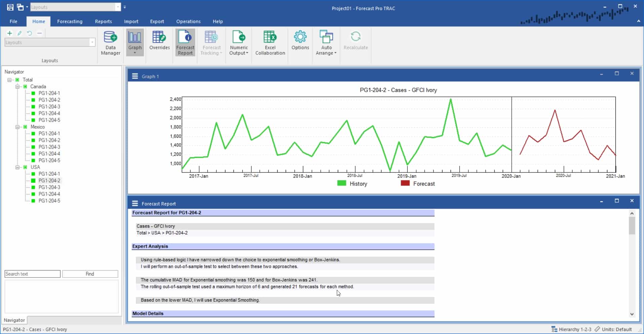Toggle the checkbox next to Total
The image size is (644, 334).
coord(16,80)
